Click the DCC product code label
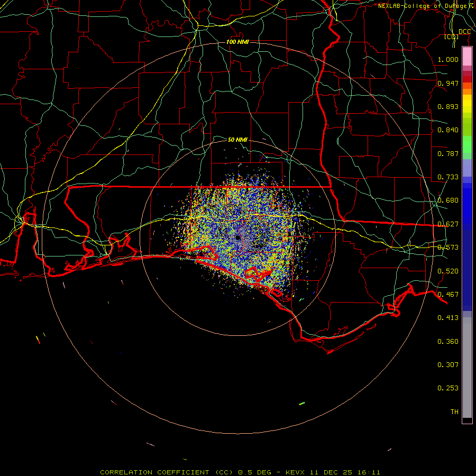 pyautogui.click(x=464, y=32)
